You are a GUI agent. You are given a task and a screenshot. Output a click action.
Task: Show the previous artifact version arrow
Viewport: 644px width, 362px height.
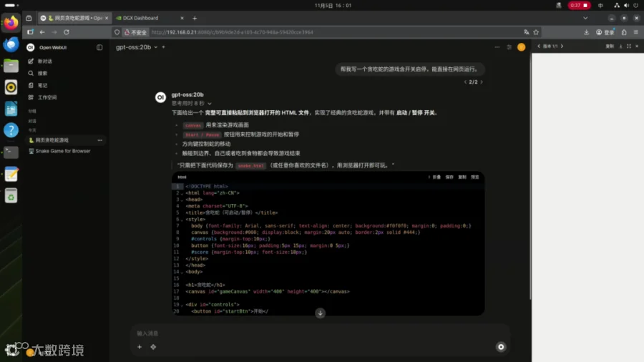(x=539, y=47)
